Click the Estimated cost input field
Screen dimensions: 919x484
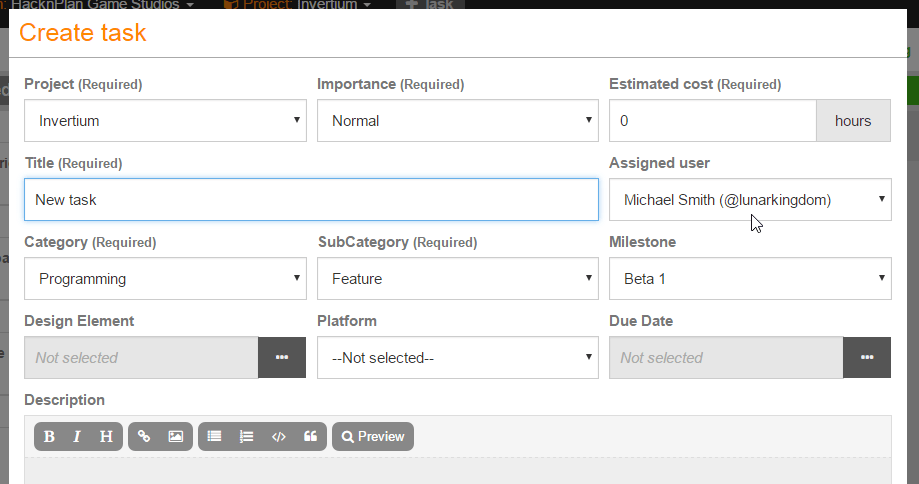point(713,121)
